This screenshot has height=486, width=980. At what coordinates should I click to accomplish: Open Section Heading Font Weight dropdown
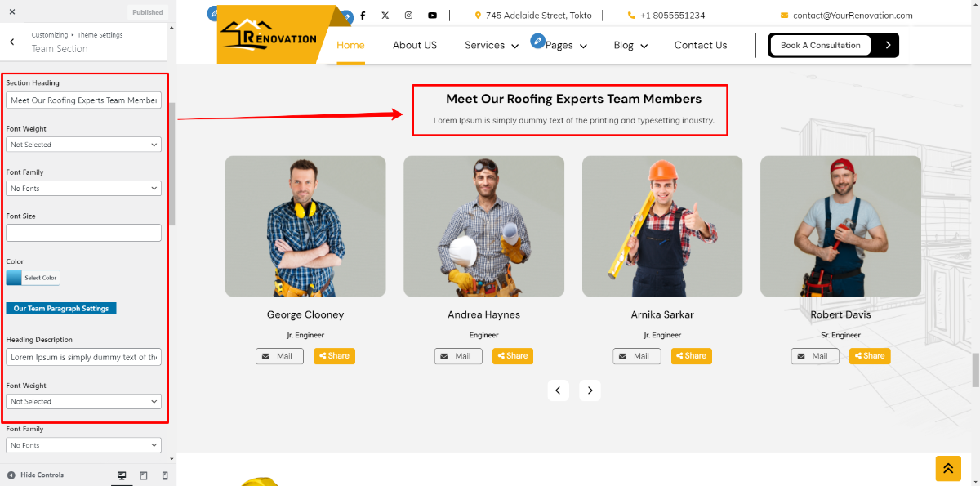(83, 145)
